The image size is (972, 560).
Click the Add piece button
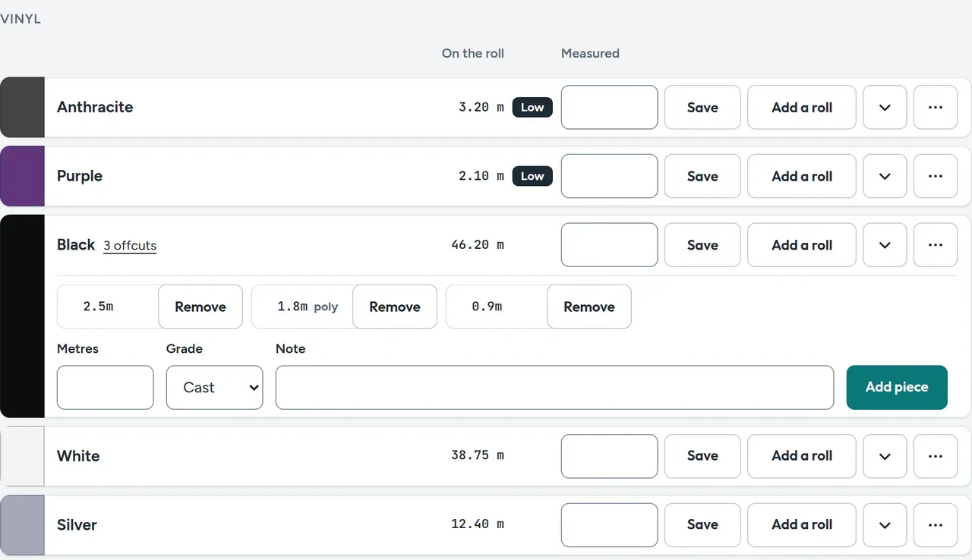[x=897, y=387]
